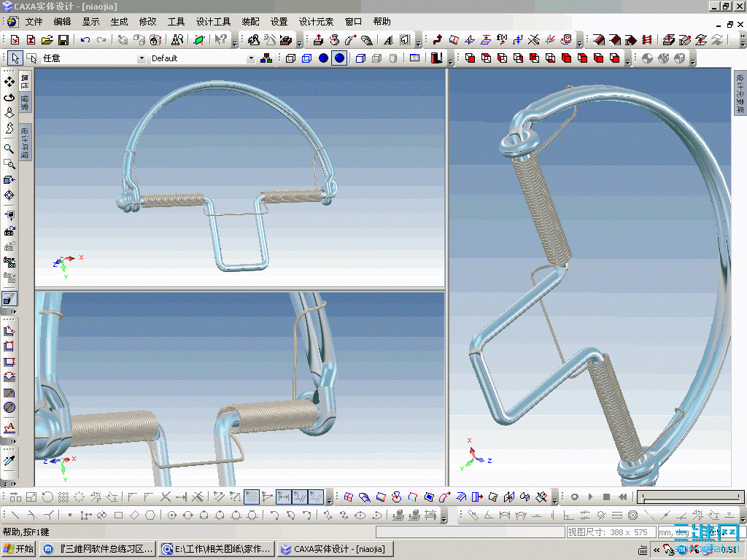Open the 任意 selection filter dropdown
Screen dimensions: 747x560
click(x=141, y=58)
